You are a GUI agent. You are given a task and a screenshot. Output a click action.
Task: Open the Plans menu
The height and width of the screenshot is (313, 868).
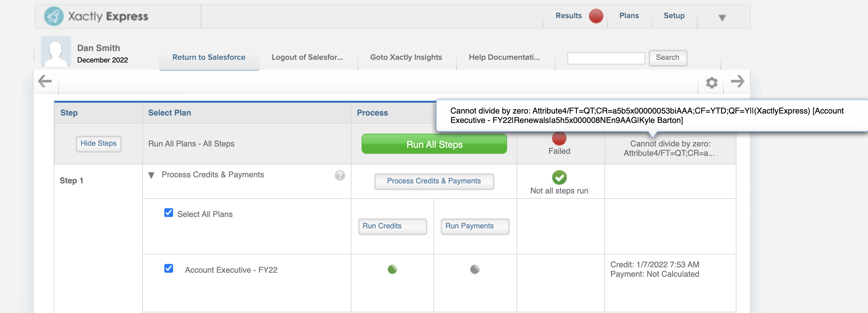pos(629,15)
